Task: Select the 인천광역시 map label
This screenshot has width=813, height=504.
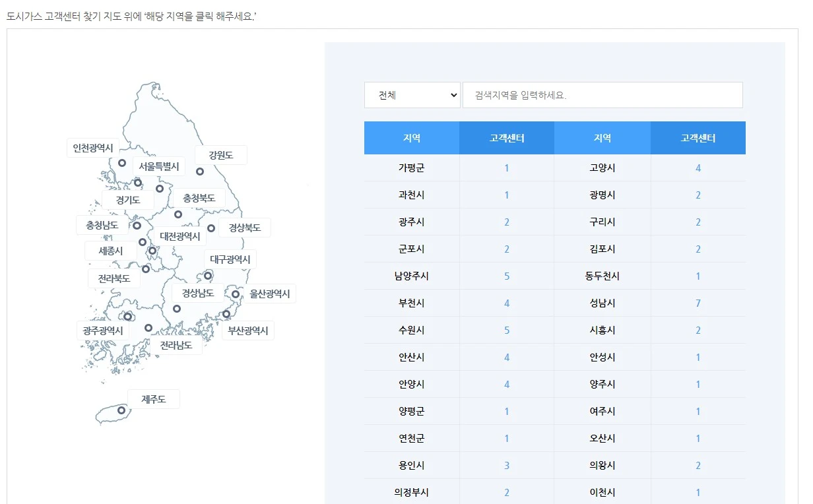Action: coord(93,148)
